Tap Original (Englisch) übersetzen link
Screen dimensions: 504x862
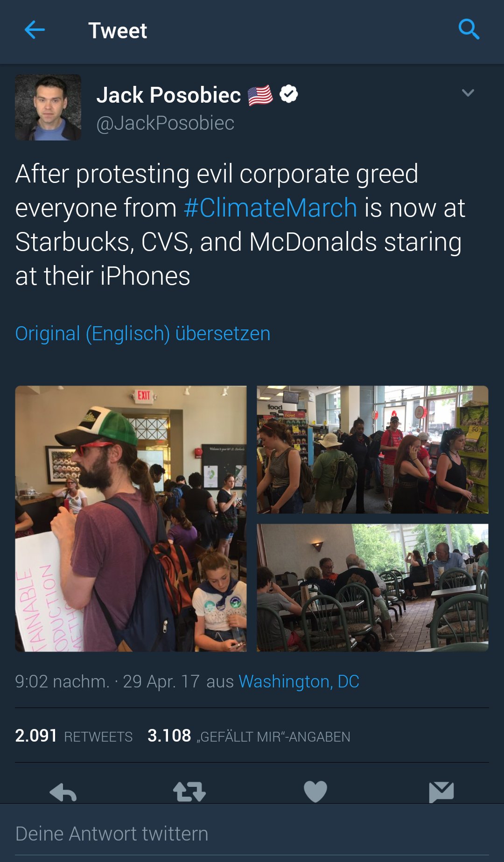pos(143,334)
